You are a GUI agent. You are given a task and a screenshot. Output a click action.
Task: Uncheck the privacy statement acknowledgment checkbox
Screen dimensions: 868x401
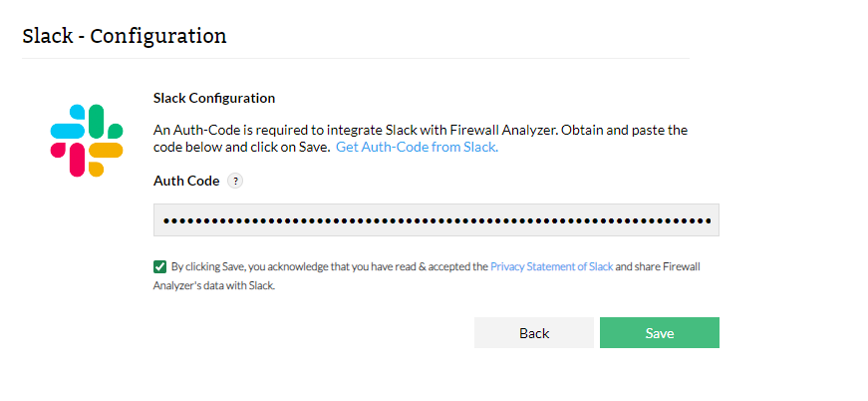[159, 266]
